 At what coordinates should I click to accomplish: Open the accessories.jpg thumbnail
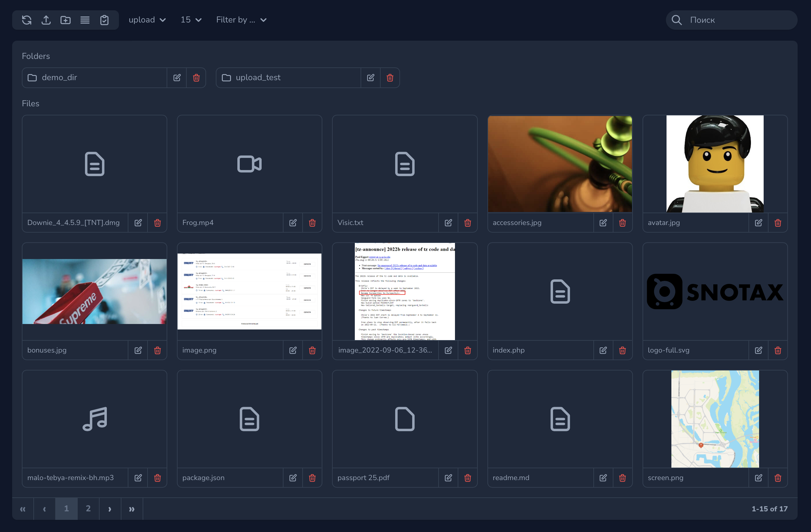point(559,164)
